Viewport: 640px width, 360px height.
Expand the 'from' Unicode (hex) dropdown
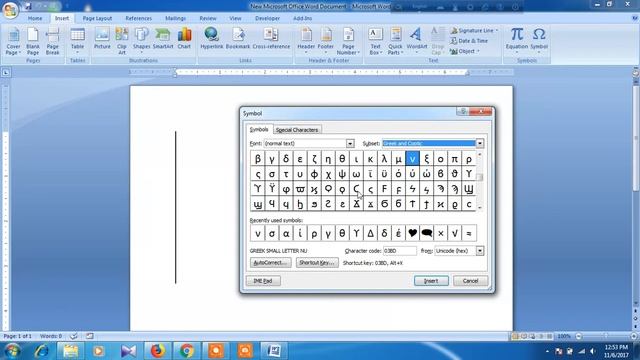(x=480, y=251)
